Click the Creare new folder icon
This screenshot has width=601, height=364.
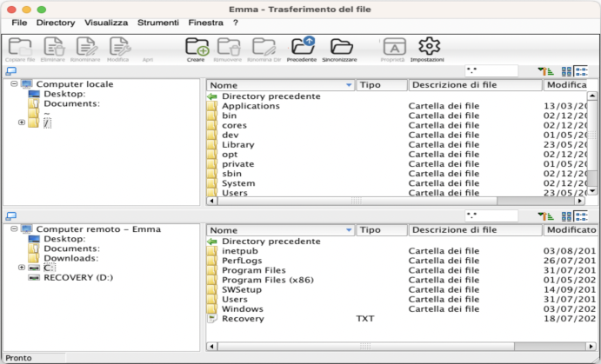(x=197, y=47)
